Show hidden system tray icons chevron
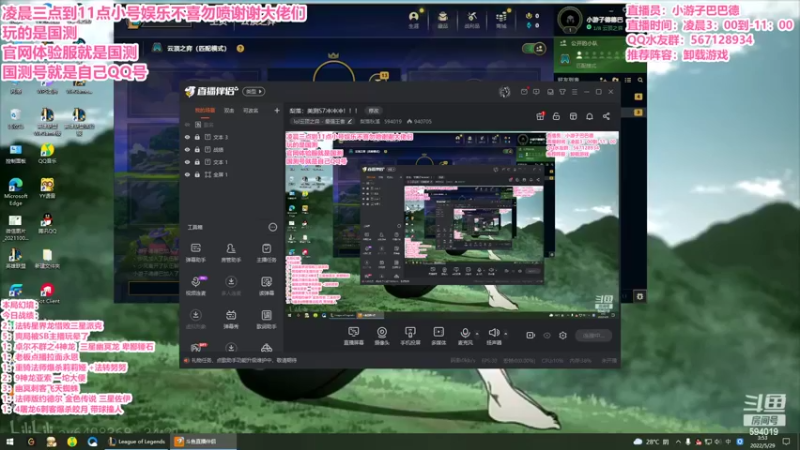The height and width of the screenshot is (450, 800). click(x=678, y=442)
